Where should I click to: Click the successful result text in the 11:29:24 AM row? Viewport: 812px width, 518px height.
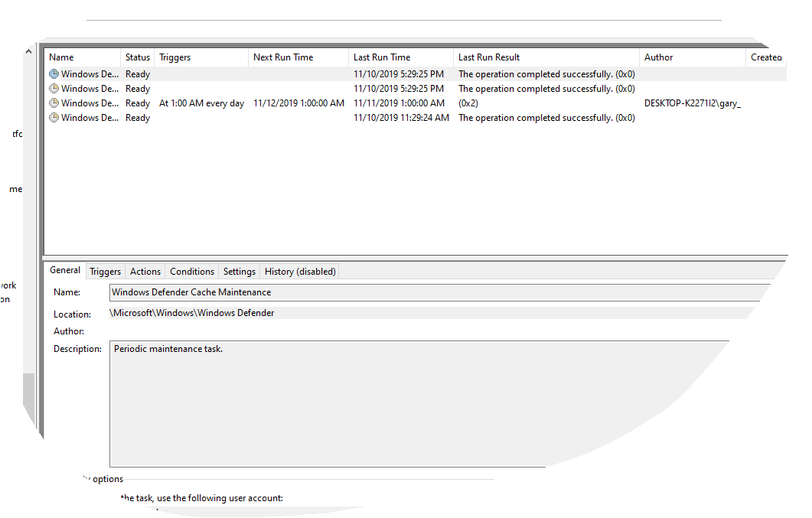546,118
